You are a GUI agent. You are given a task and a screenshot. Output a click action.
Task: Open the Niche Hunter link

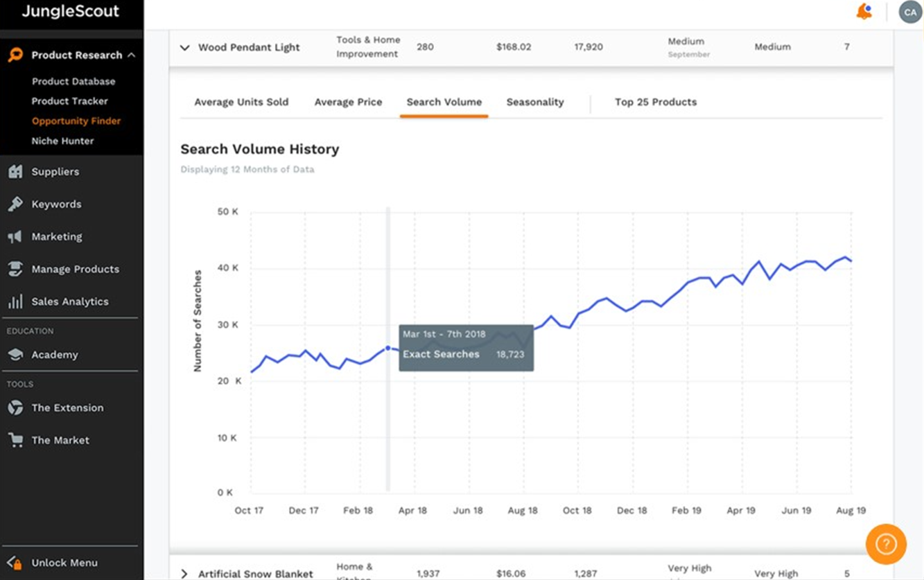62,141
